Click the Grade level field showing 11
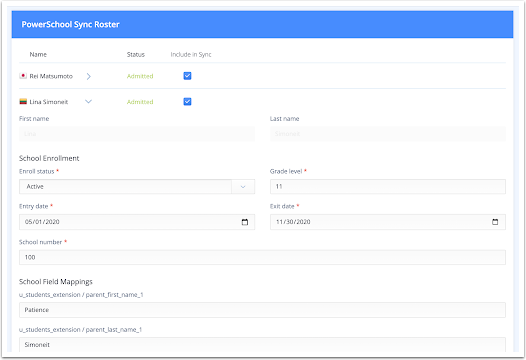526x360 pixels. coord(388,187)
